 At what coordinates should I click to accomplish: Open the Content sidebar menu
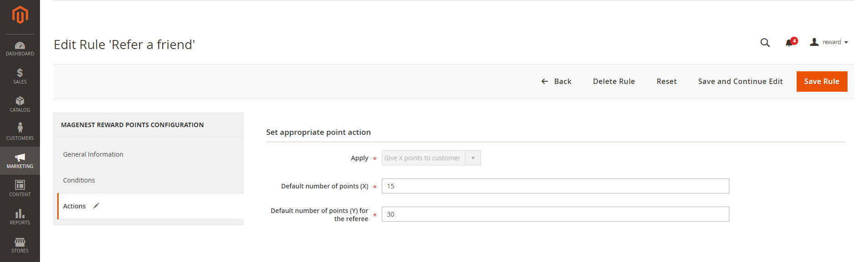pyautogui.click(x=20, y=188)
